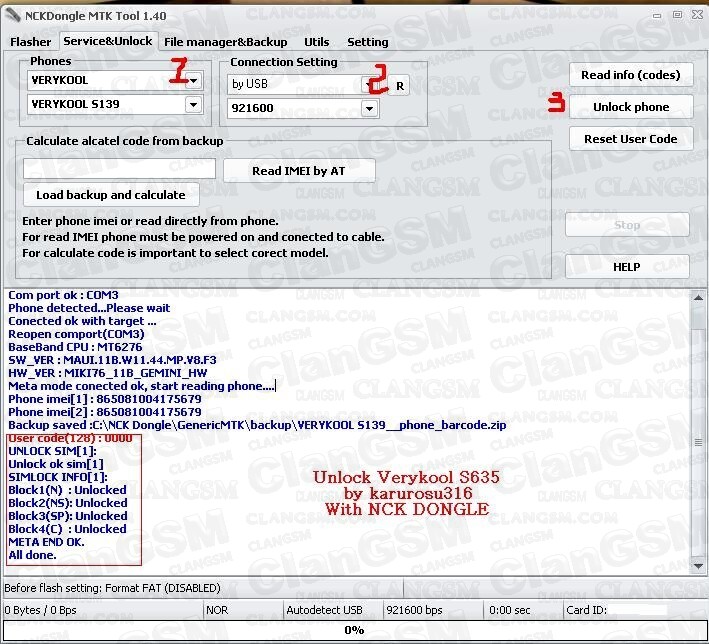Click 'Reopen comport(COM3)' log line
The height and width of the screenshot is (644, 709).
point(76,334)
